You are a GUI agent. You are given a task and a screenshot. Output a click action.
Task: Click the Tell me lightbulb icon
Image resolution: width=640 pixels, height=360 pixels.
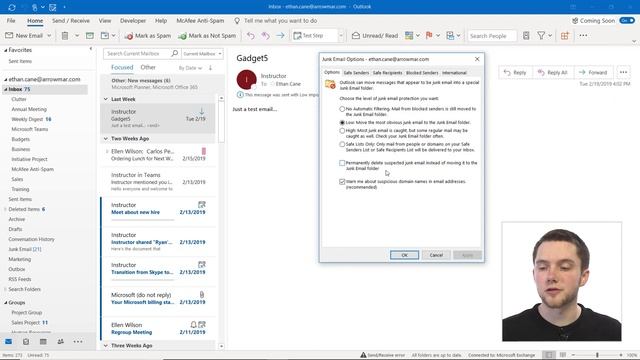[237, 21]
